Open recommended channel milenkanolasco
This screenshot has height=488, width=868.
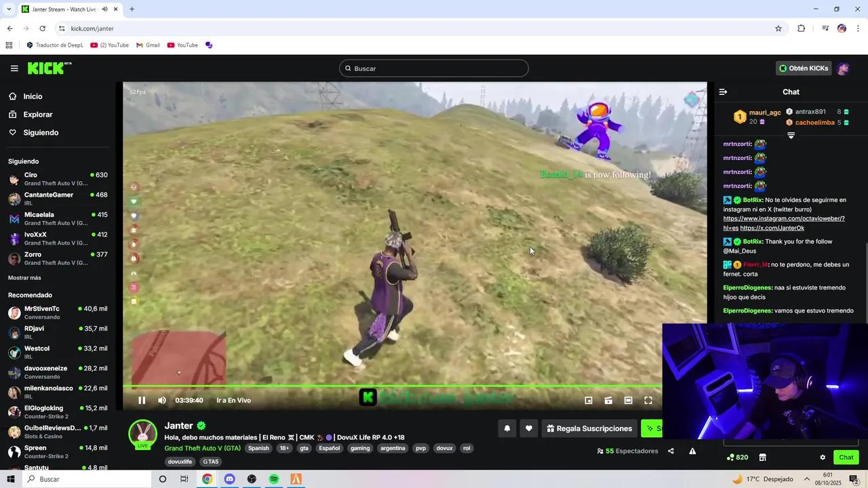coord(58,392)
